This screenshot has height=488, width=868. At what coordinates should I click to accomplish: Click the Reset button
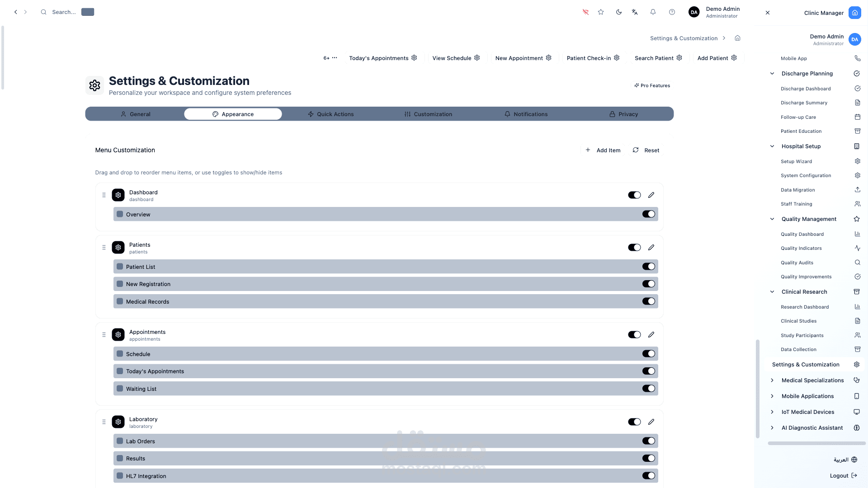click(x=646, y=150)
